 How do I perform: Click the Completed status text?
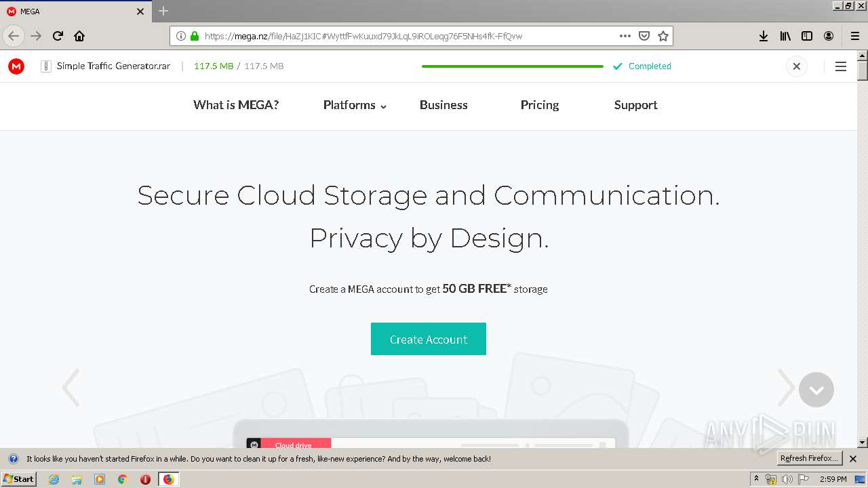click(650, 66)
